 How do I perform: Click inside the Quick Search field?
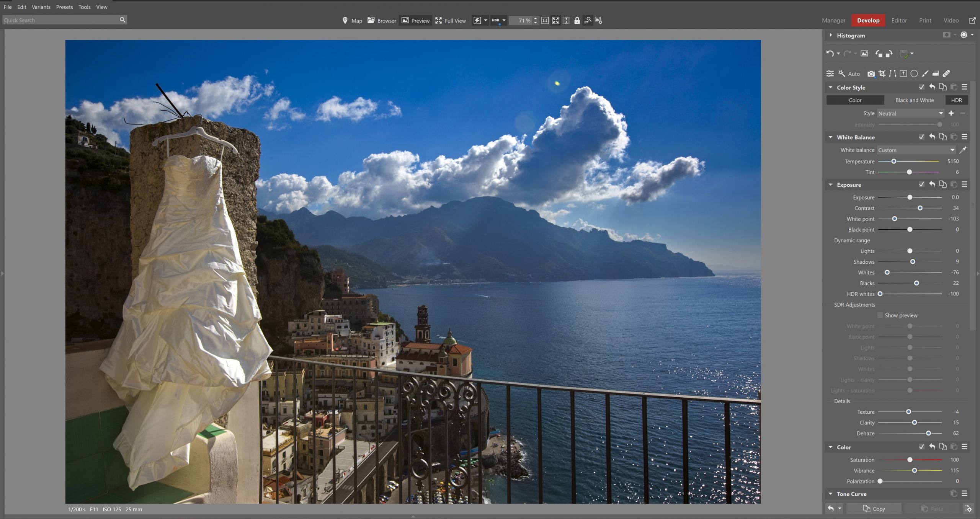click(x=57, y=20)
